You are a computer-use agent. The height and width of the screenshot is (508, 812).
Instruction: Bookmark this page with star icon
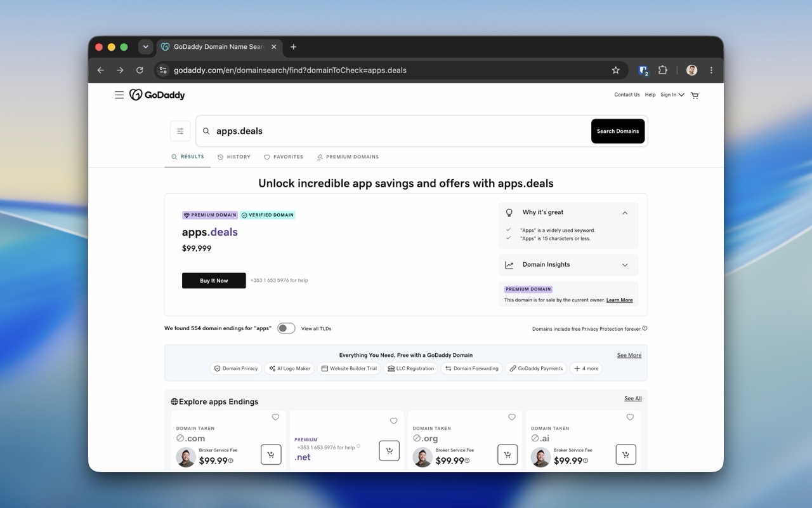point(615,70)
